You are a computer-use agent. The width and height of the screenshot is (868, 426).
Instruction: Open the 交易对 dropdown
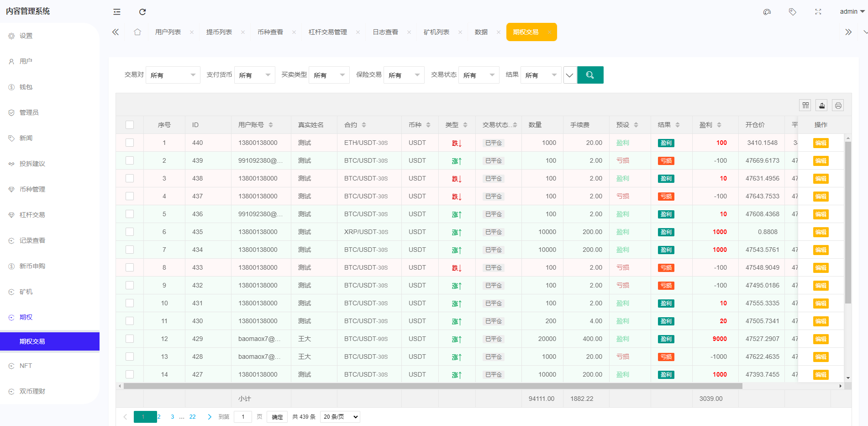tap(173, 75)
